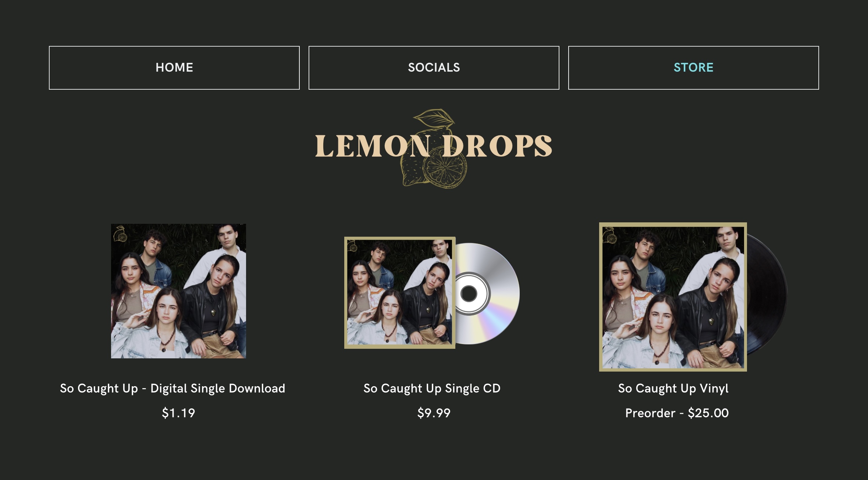
Task: Click the lemon emblem on the CD cover
Action: coord(352,246)
